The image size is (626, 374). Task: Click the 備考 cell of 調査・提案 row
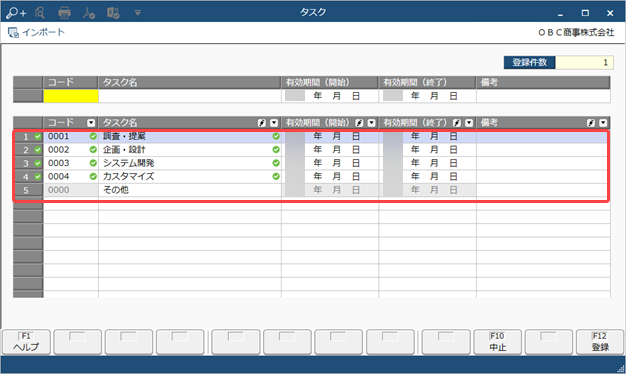pos(542,137)
